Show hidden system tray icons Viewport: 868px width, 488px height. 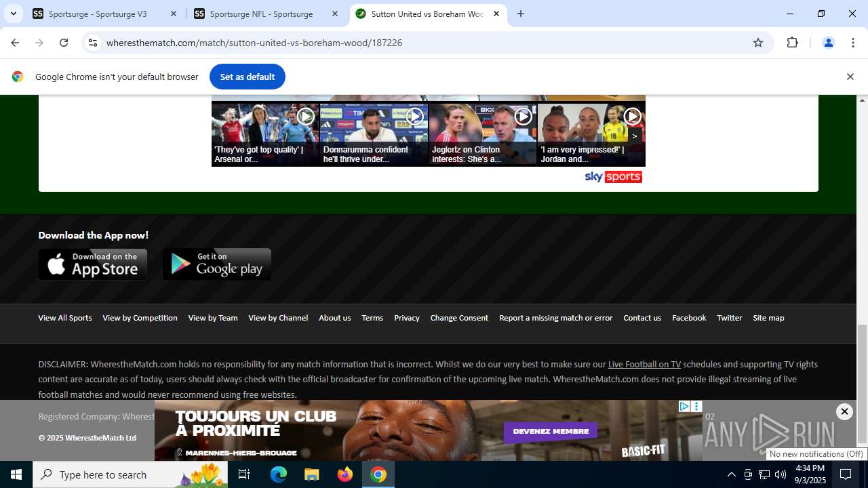(x=731, y=474)
